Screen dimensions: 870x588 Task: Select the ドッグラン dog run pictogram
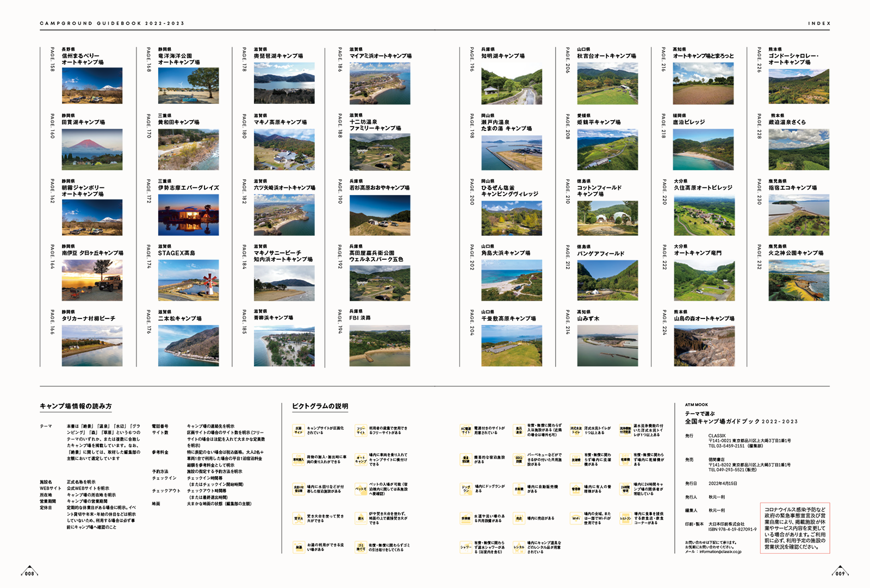tap(465, 489)
